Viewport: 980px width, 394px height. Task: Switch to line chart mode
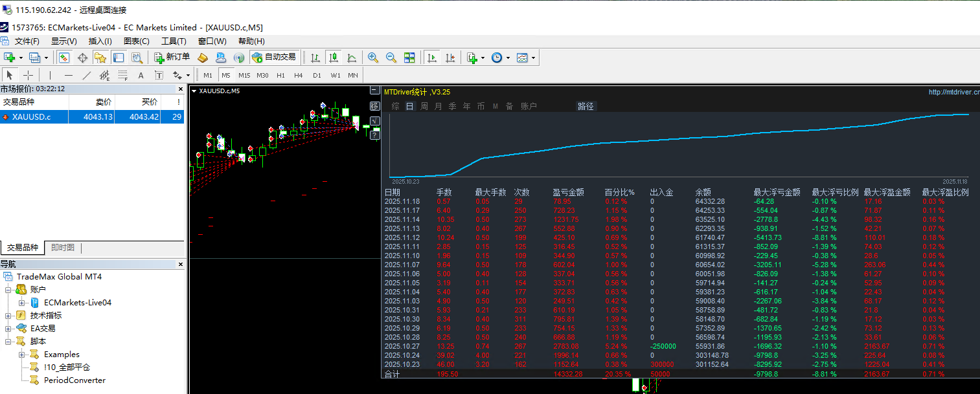[352, 57]
